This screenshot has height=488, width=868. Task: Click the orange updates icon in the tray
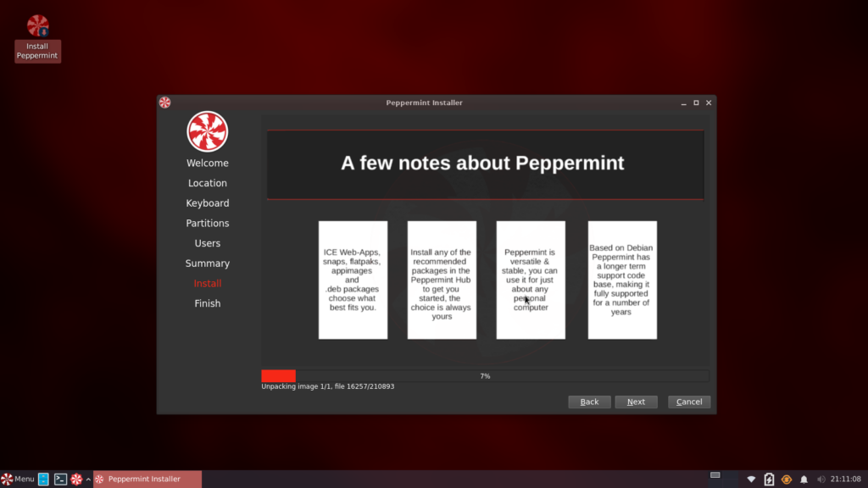[786, 479]
